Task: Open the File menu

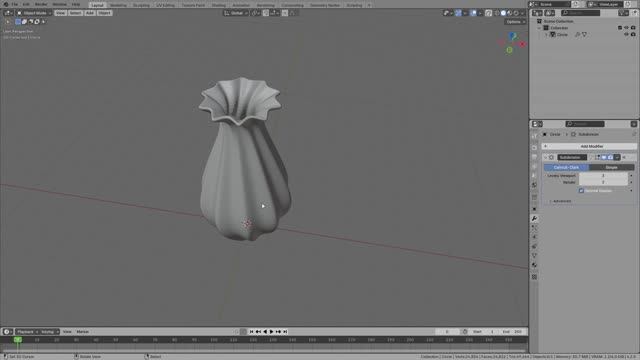Action: coord(15,4)
